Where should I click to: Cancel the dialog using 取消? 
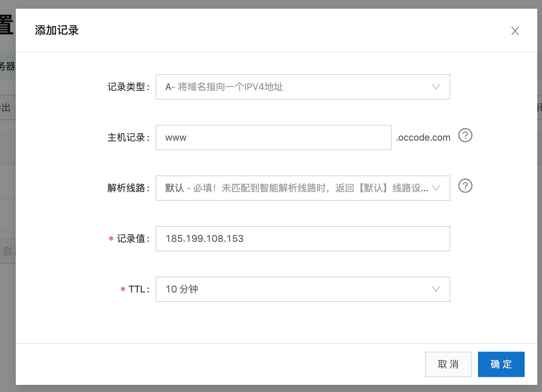point(448,364)
